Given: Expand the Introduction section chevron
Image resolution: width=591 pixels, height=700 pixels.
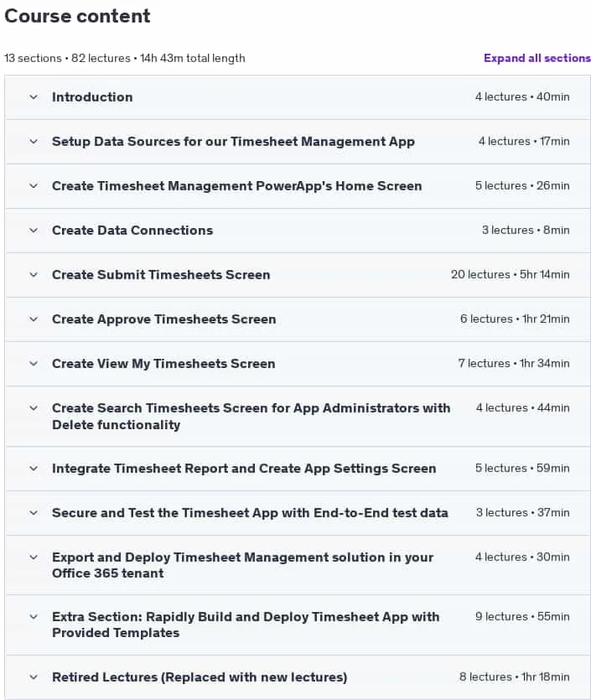Looking at the screenshot, I should [34, 97].
